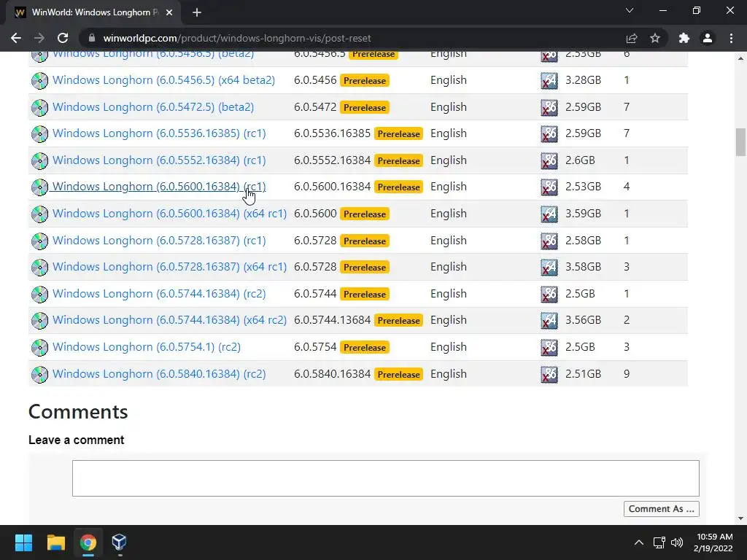Click the disc icon for 6.0.5754.1 rc2
Screen dimensions: 747x560
coord(39,348)
